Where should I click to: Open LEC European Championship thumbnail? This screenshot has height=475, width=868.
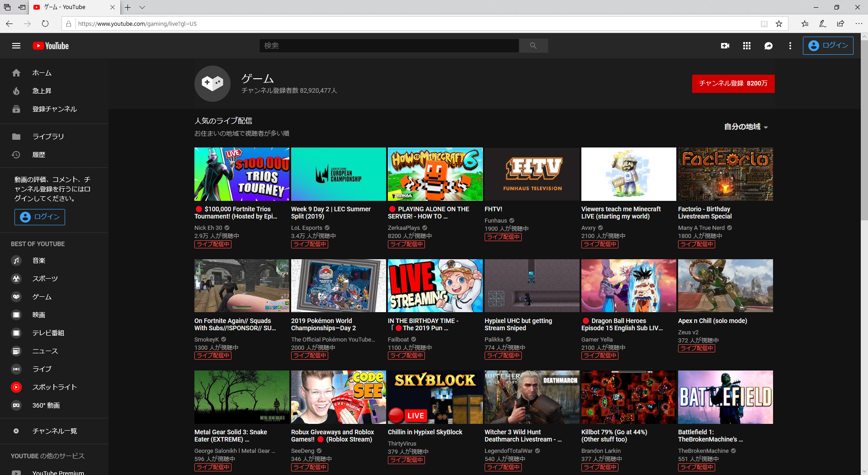tap(339, 174)
